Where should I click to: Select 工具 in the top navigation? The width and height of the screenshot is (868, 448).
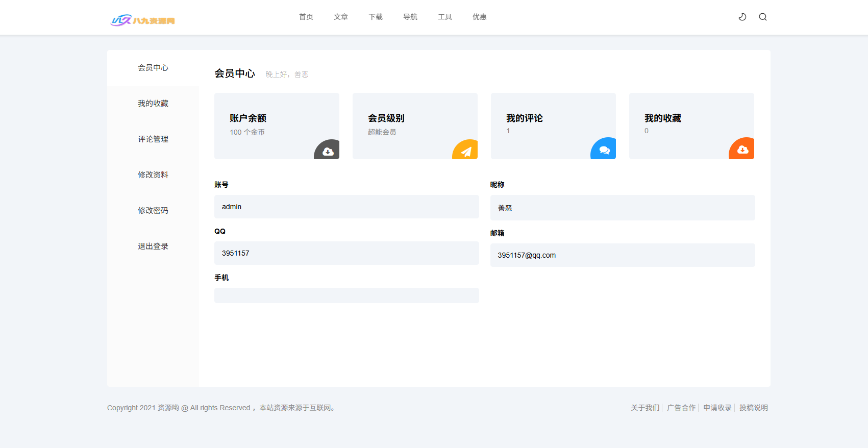pos(445,17)
